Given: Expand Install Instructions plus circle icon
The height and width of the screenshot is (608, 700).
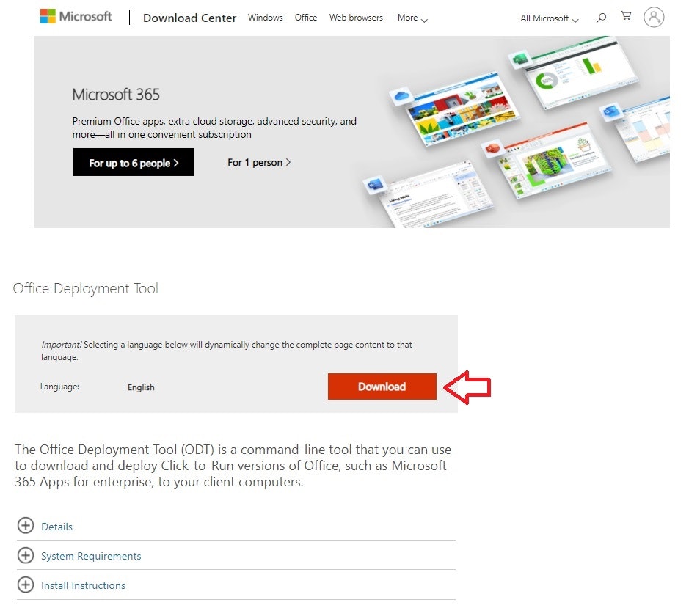Looking at the screenshot, I should click(26, 585).
